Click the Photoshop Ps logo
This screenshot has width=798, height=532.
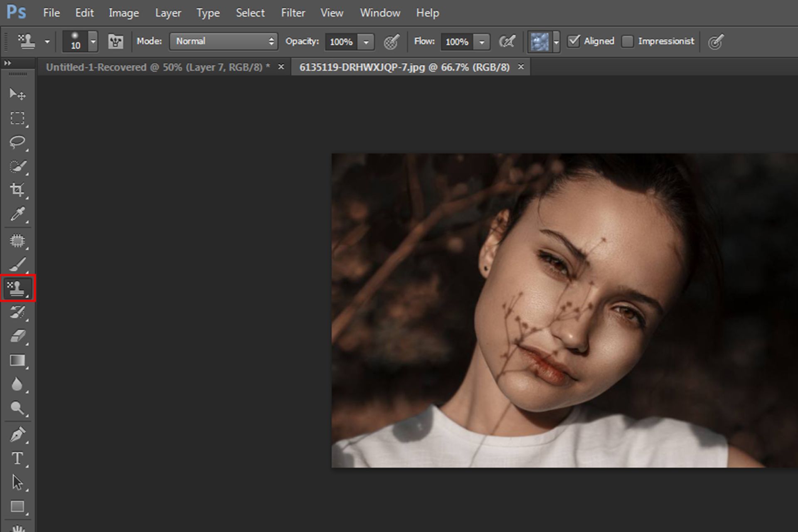coord(16,12)
